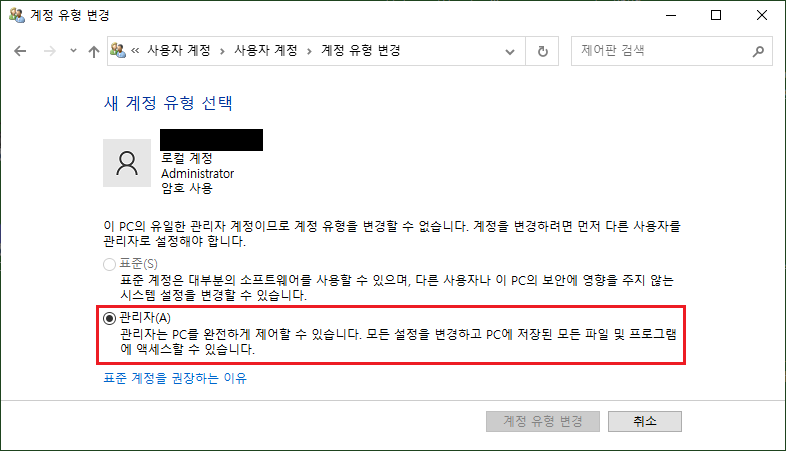Click the search magnifier icon
Image resolution: width=786 pixels, height=451 pixels.
[x=758, y=51]
